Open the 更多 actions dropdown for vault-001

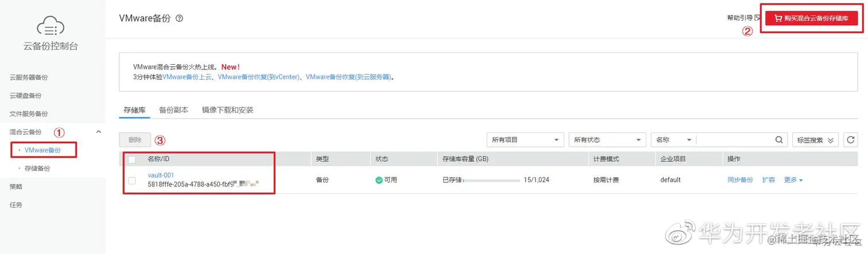(793, 180)
